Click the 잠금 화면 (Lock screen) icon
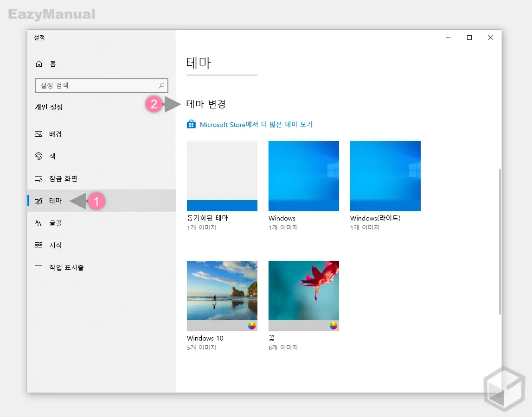 point(38,178)
